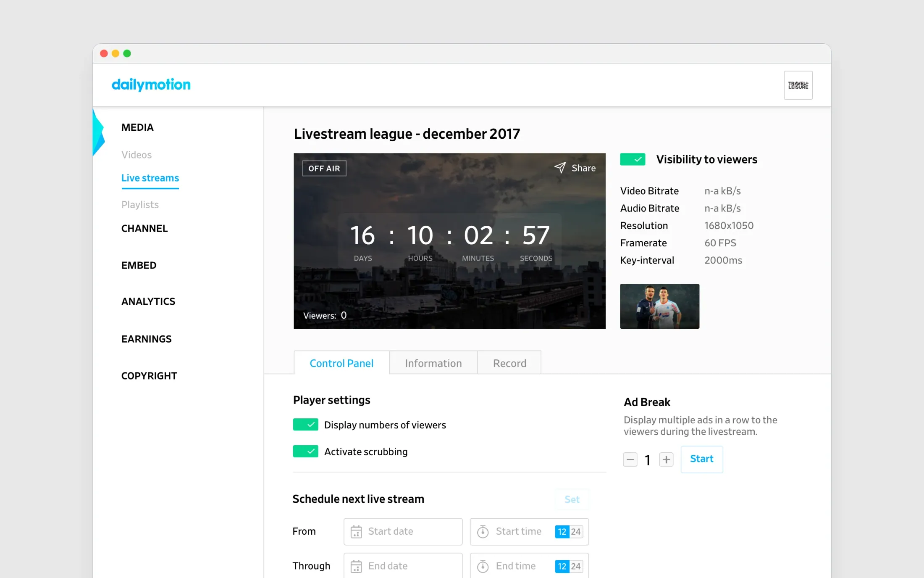Open the soccer players thumbnail image
924x578 pixels.
tap(659, 306)
